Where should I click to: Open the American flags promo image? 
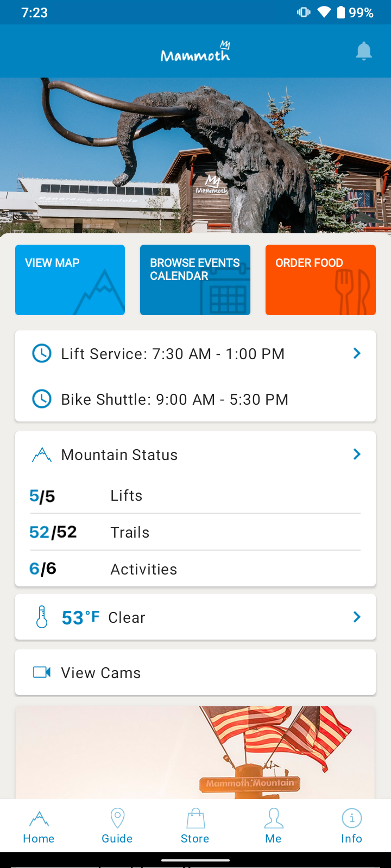(x=195, y=752)
